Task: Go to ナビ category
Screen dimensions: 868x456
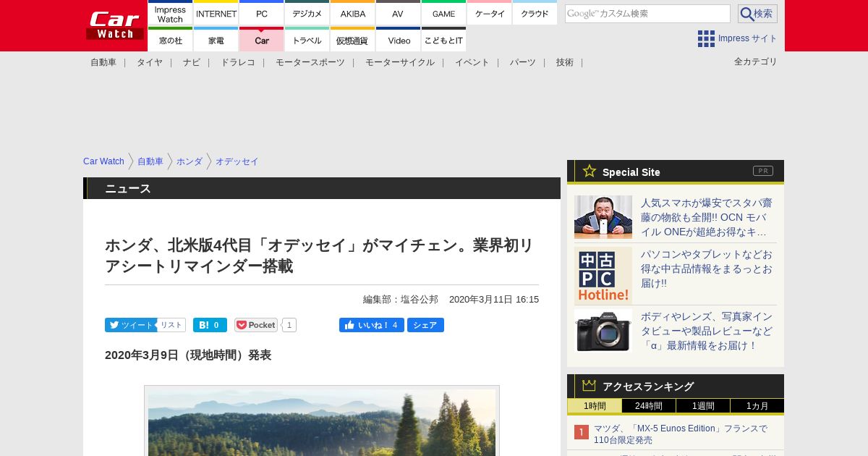Action: click(x=192, y=62)
